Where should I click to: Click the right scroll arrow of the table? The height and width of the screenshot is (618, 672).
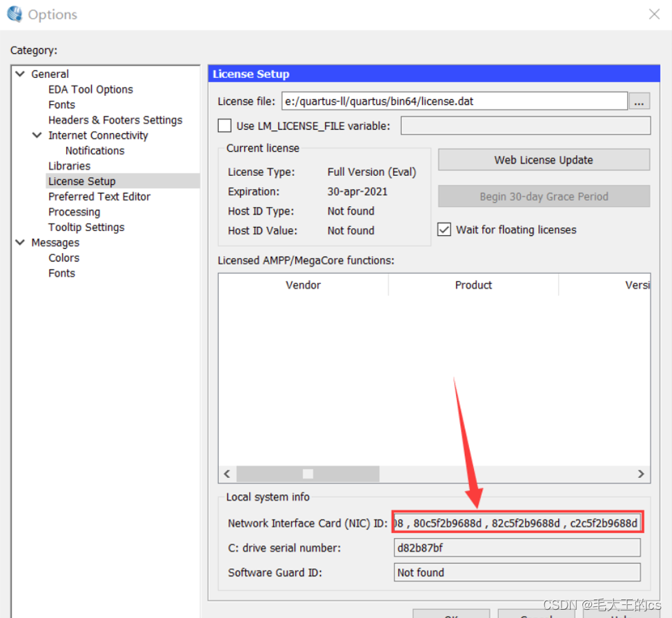(x=640, y=474)
